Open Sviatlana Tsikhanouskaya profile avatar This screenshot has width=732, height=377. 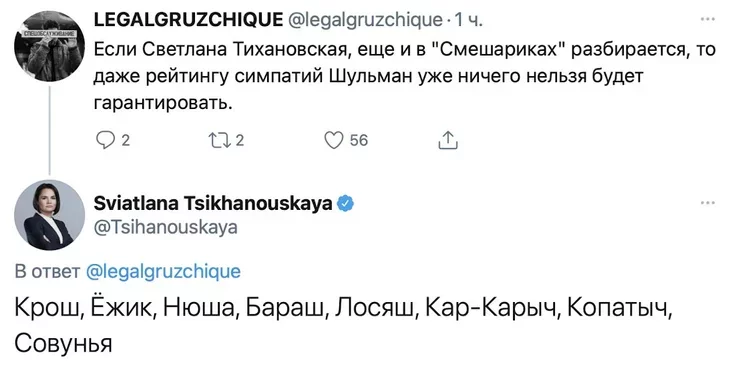tap(49, 215)
